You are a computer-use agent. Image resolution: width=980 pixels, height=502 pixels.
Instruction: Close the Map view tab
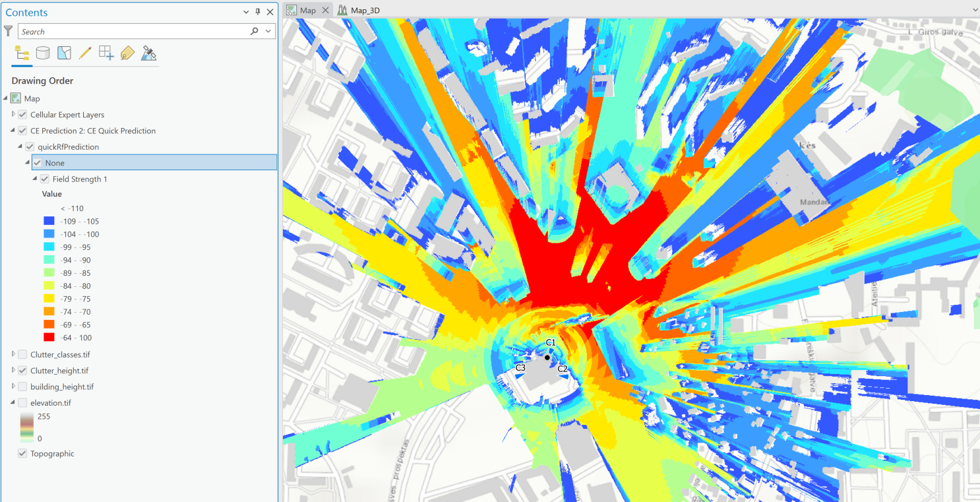(x=325, y=10)
